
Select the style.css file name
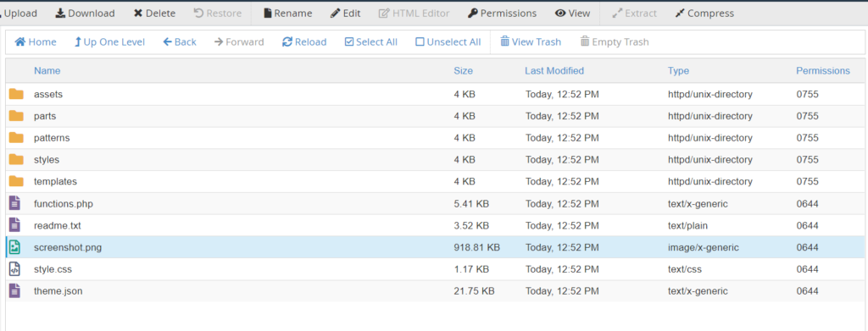tap(53, 269)
